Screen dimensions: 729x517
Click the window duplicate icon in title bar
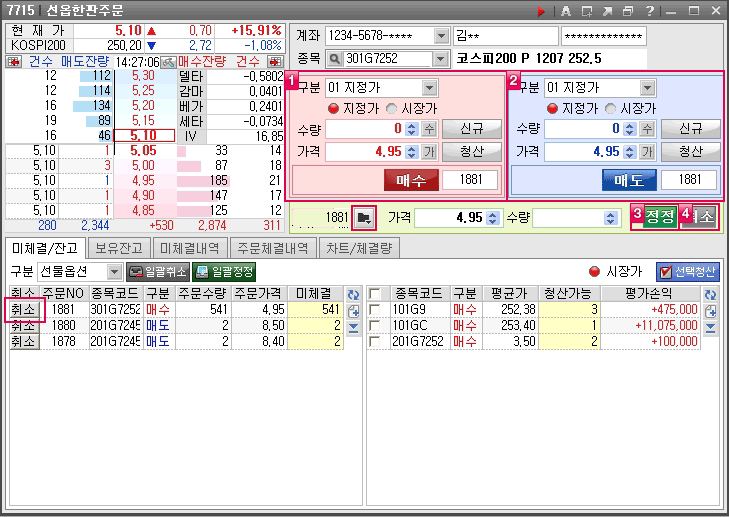click(x=587, y=11)
